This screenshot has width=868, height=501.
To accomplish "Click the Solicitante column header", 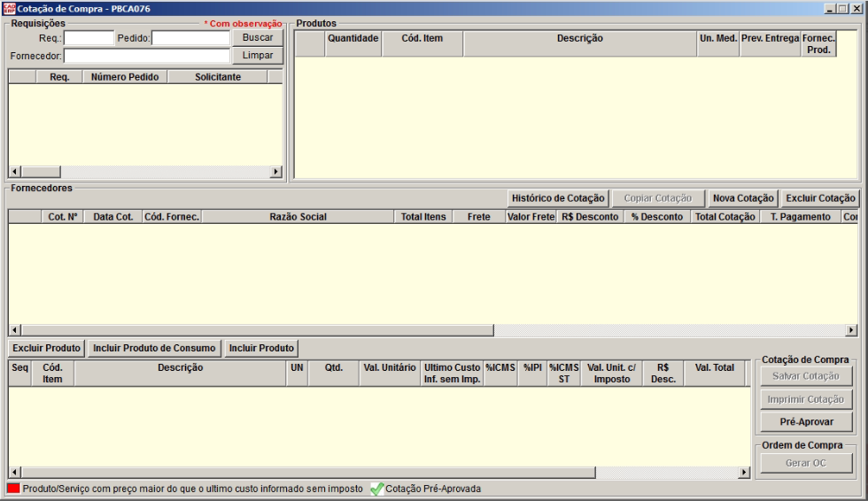I will [218, 77].
